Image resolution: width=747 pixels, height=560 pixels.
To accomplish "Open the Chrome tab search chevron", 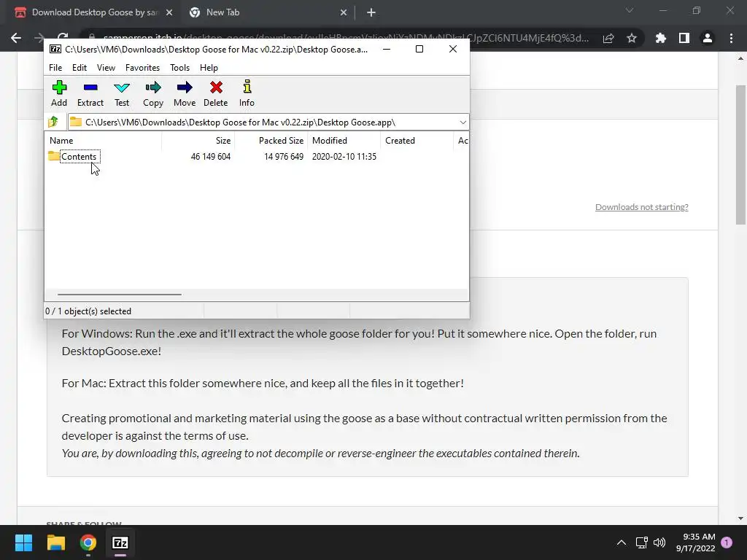I will click(630, 10).
